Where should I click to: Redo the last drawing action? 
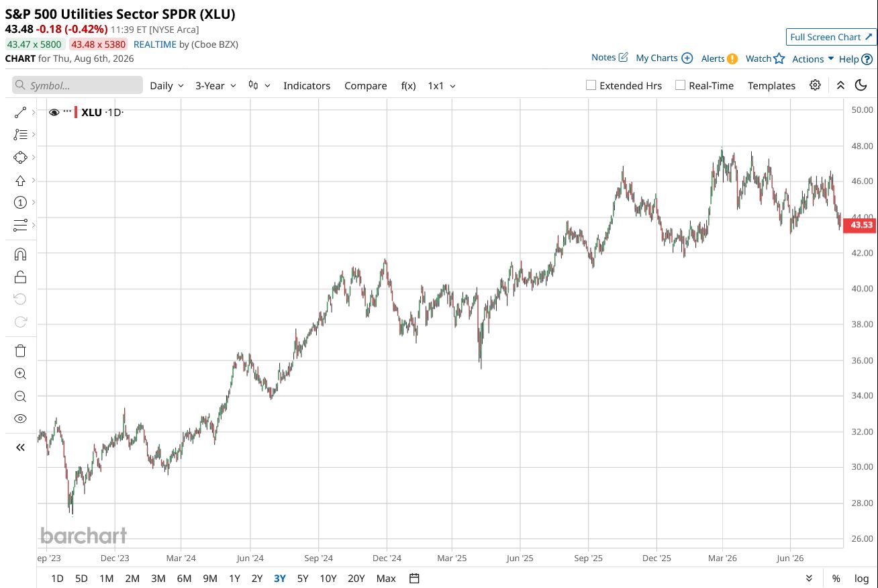tap(20, 322)
